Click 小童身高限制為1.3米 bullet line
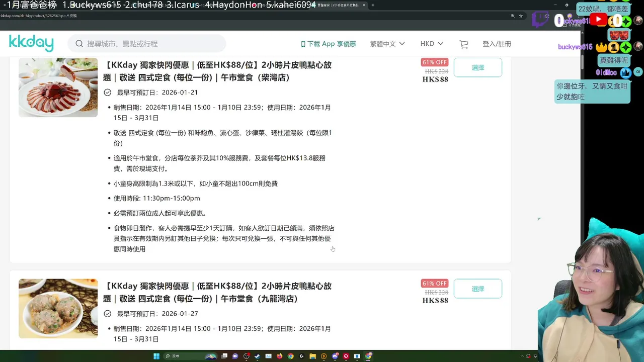Screen dimensions: 644x362 195,184
